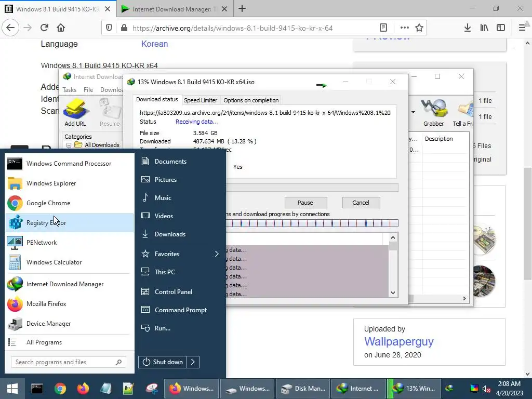
Task: Launch Mozilla Firefox from Start menu
Action: click(x=70, y=303)
